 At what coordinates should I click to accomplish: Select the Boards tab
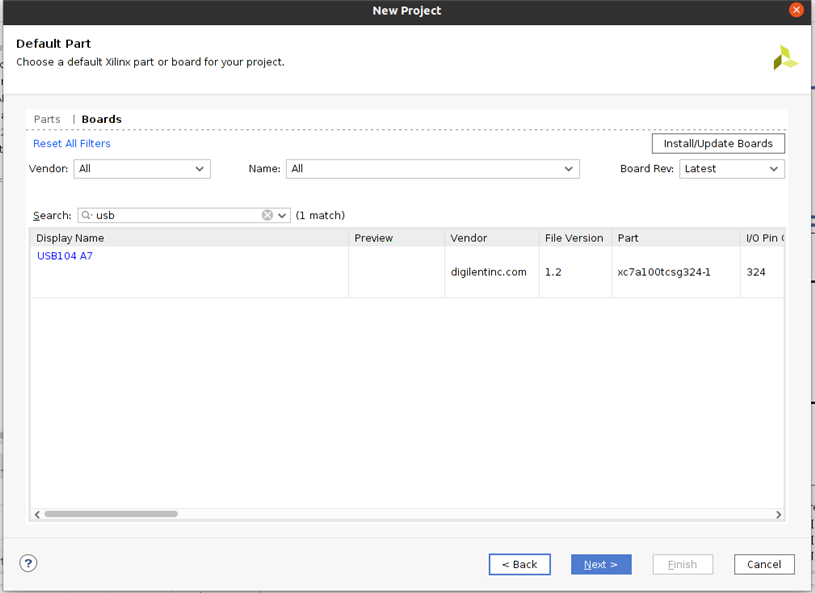pyautogui.click(x=101, y=119)
